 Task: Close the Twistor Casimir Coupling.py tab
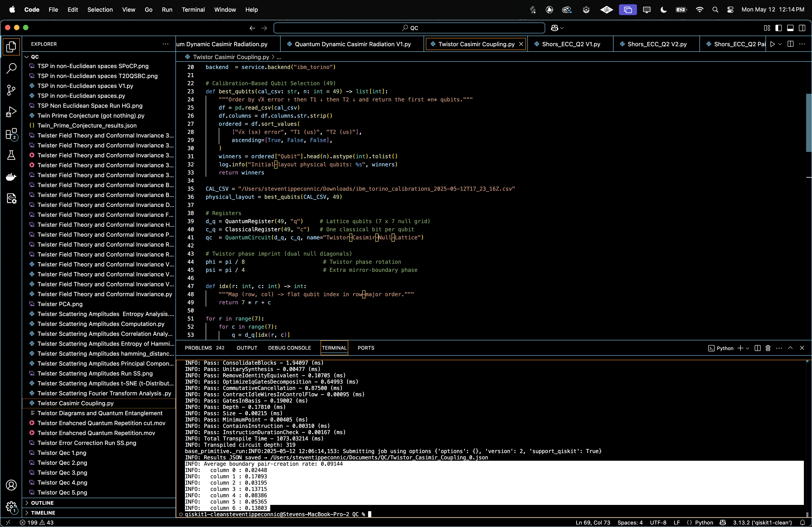[x=521, y=44]
